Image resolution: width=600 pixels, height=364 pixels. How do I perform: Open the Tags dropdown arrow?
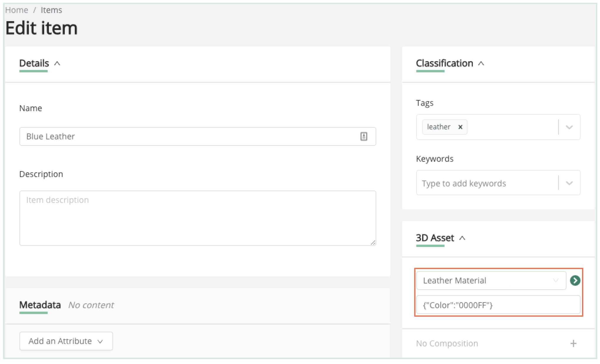click(569, 127)
